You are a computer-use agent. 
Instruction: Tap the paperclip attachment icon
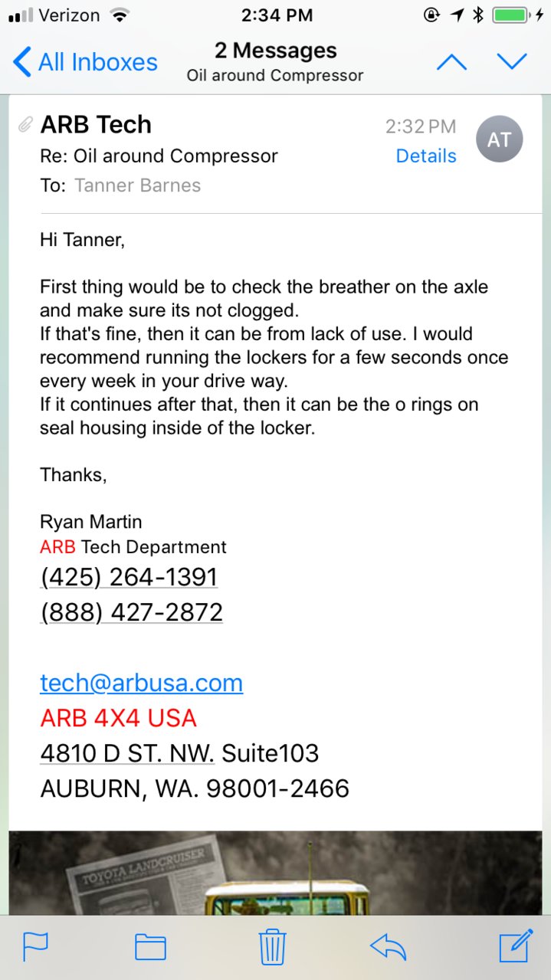coord(25,124)
